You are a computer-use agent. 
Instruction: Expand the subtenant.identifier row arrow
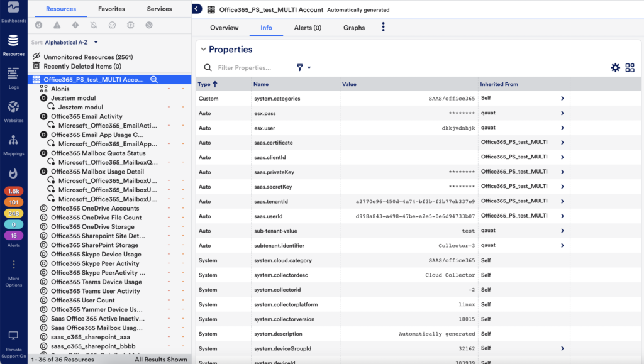pyautogui.click(x=563, y=245)
